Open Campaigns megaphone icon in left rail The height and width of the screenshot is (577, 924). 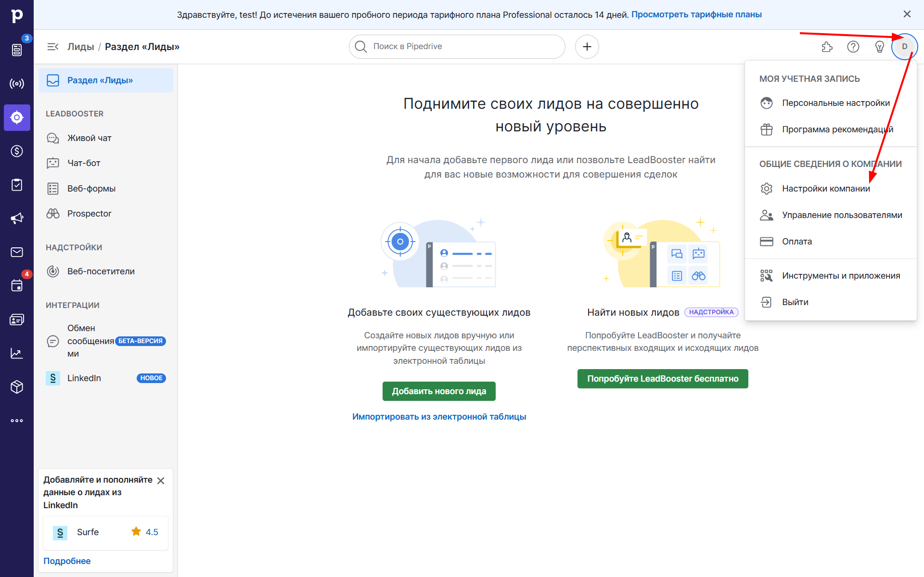point(17,218)
